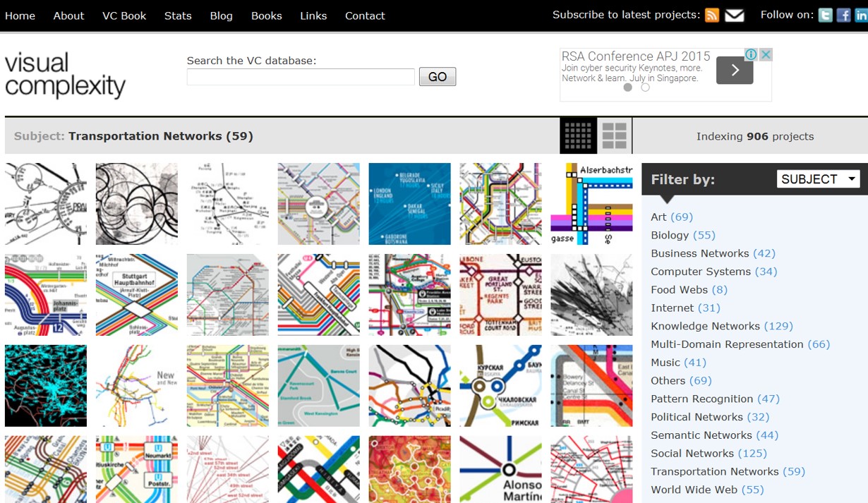Screen dimensions: 868x503
Task: Open the VC Book menu item
Action: tap(124, 16)
